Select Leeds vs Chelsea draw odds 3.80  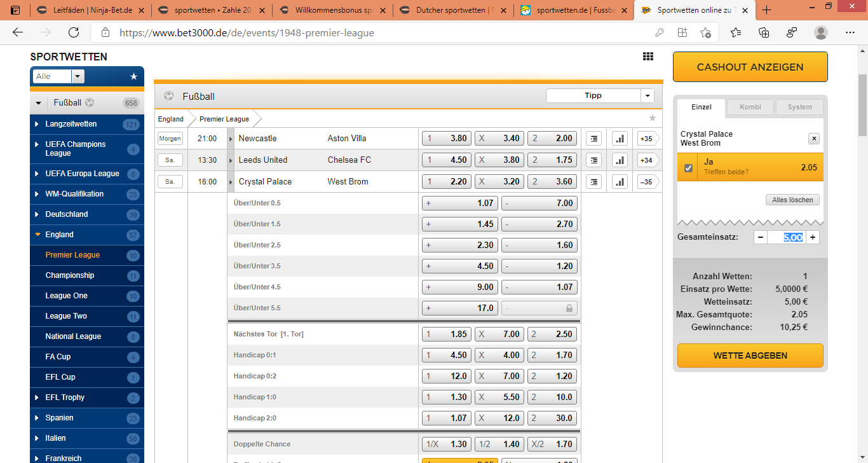(499, 160)
